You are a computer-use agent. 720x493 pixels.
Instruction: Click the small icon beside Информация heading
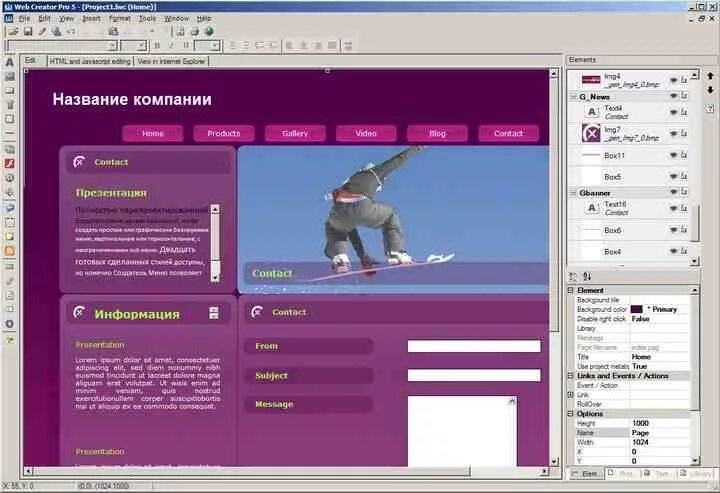point(214,313)
